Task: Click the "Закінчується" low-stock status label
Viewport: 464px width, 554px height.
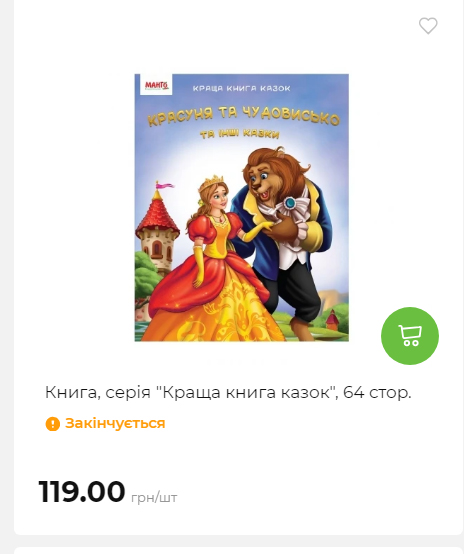Action: tap(115, 423)
